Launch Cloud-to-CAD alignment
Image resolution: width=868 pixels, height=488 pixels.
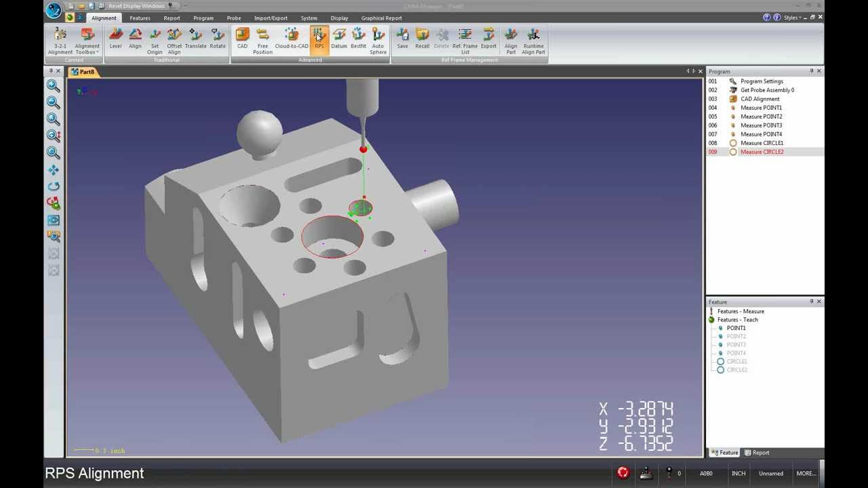click(x=292, y=39)
